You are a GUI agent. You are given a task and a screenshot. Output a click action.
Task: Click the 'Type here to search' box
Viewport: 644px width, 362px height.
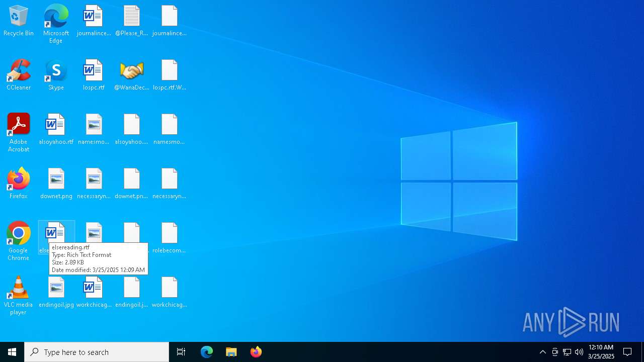point(97,352)
